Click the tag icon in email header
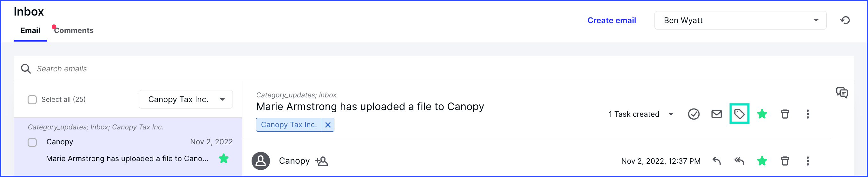Viewport: 868px width, 177px height. click(739, 114)
